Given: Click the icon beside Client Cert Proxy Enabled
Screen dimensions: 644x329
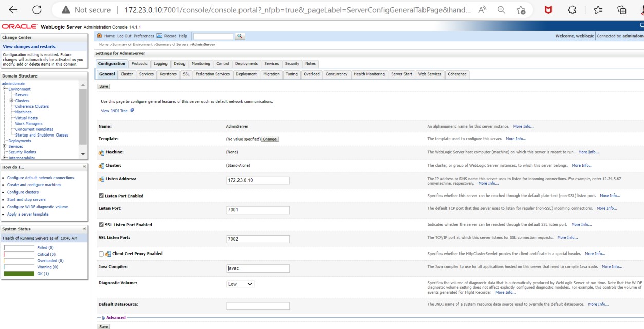Looking at the screenshot, I should pos(108,254).
